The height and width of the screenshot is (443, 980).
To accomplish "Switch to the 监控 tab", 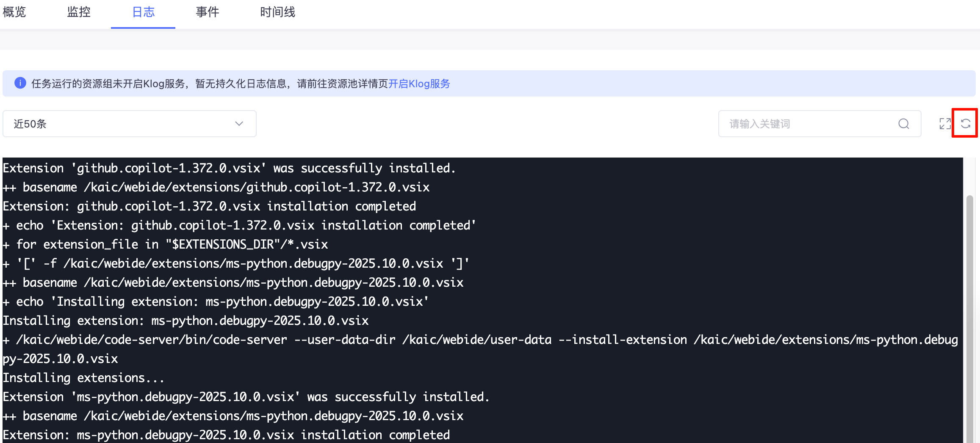I will (79, 12).
